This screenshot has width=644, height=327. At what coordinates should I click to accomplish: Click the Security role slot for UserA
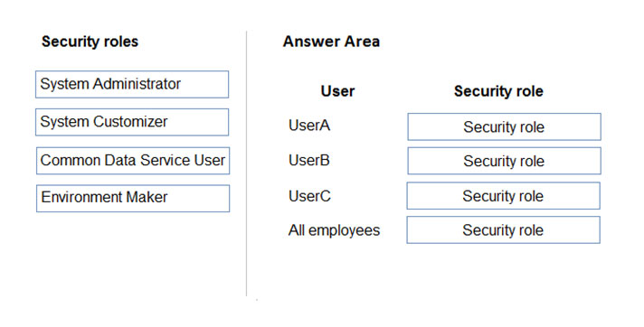click(504, 126)
